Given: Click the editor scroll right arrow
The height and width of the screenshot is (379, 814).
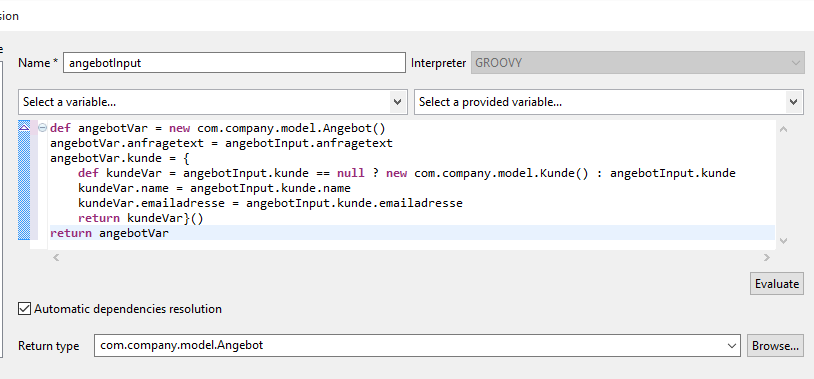Looking at the screenshot, I should pyautogui.click(x=767, y=257).
